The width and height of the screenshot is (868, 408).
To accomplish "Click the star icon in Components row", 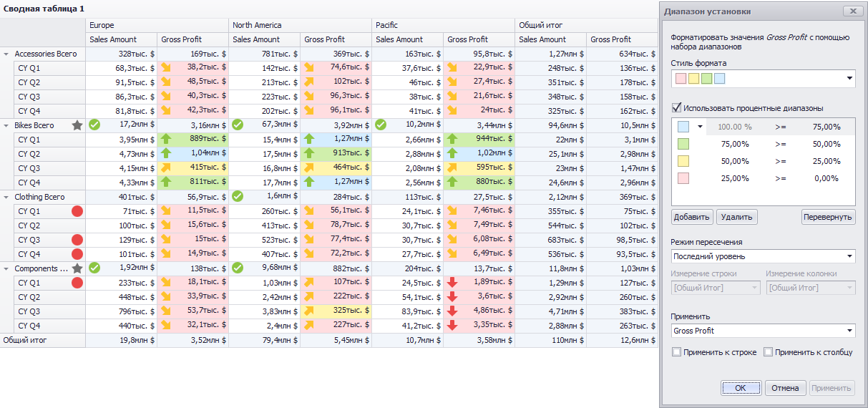I will pyautogui.click(x=77, y=268).
